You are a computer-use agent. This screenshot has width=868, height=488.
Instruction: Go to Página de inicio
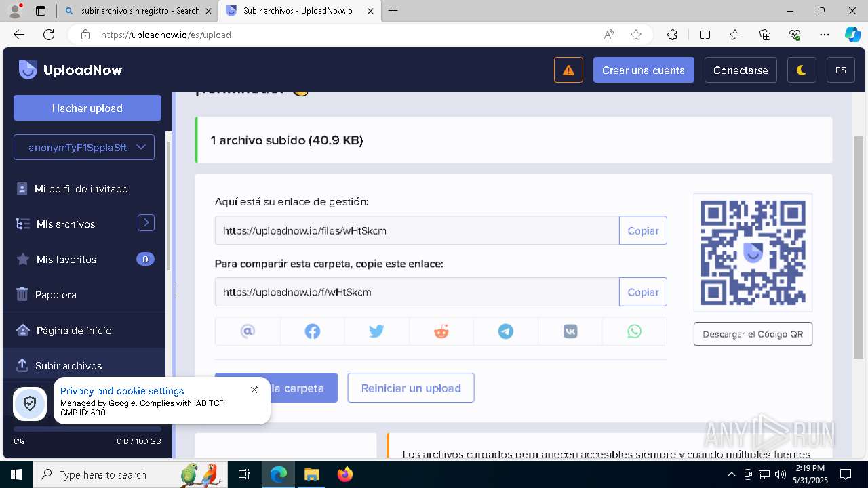point(74,330)
